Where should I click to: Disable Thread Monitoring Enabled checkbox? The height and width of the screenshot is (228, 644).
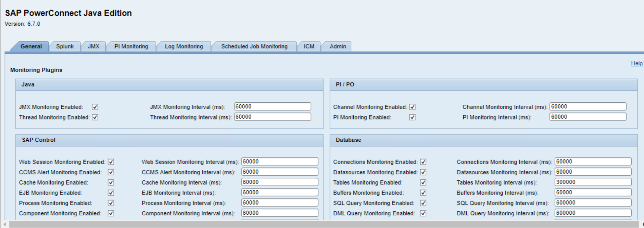pos(95,117)
